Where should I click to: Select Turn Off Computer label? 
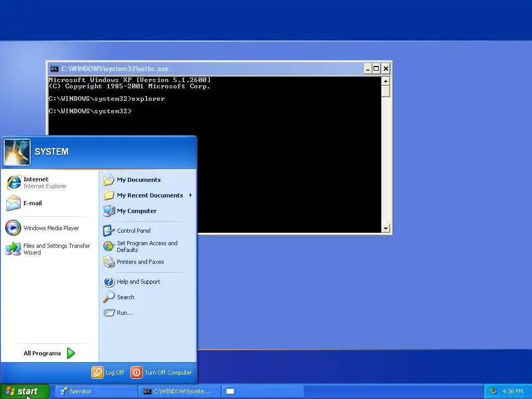(168, 373)
